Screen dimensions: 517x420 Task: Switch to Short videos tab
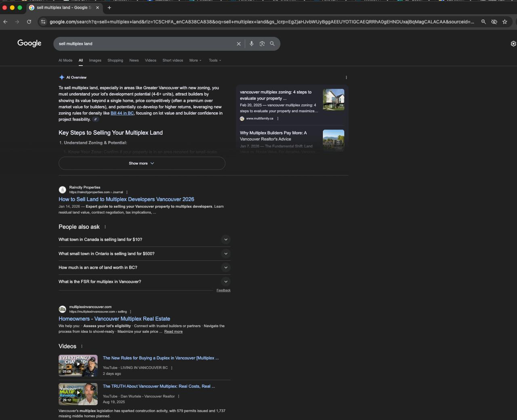(173, 61)
